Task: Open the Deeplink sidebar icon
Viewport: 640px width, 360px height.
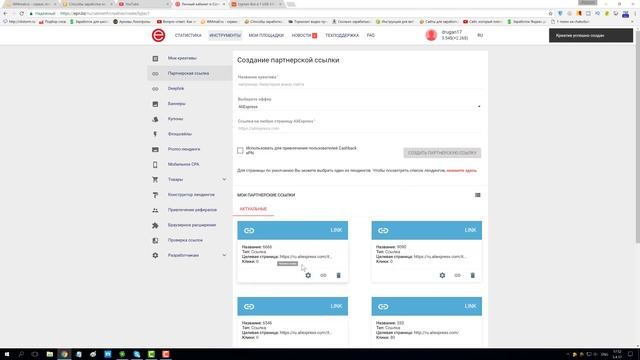Action: pyautogui.click(x=155, y=89)
